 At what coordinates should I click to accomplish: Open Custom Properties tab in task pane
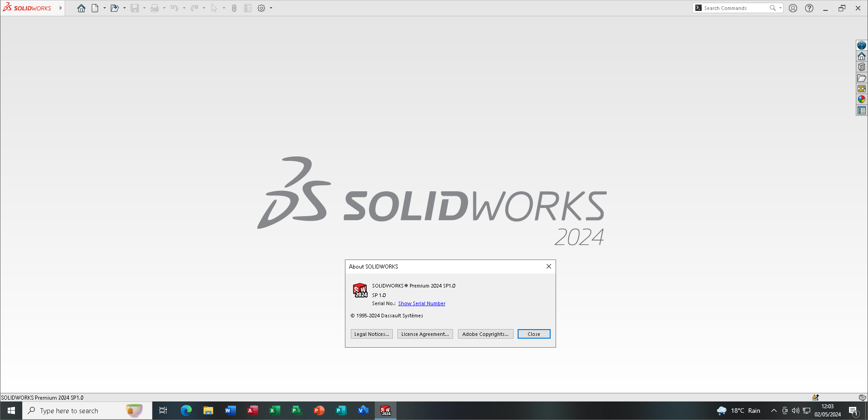[862, 110]
